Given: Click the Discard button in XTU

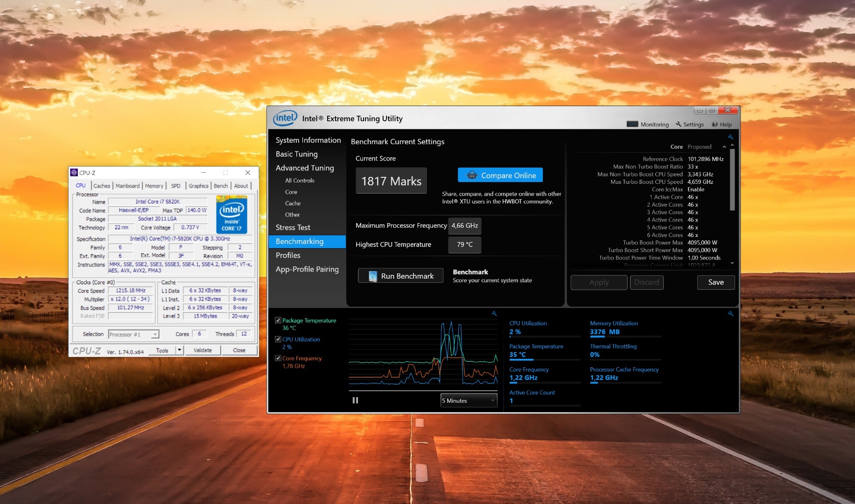Looking at the screenshot, I should tap(647, 282).
